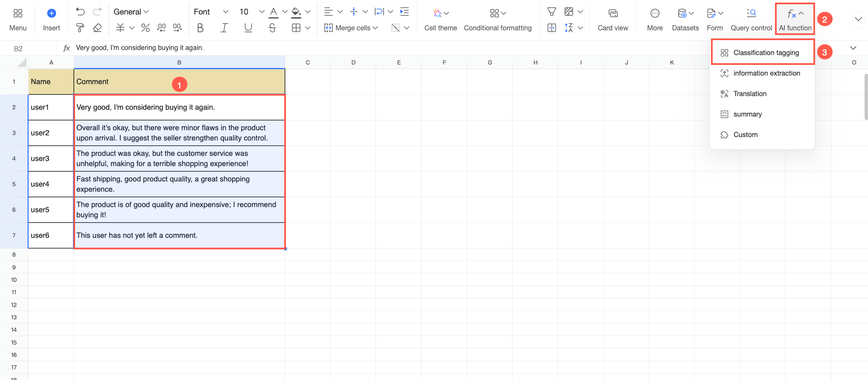Apply percent number format
This screenshot has width=868, height=380.
[x=146, y=28]
